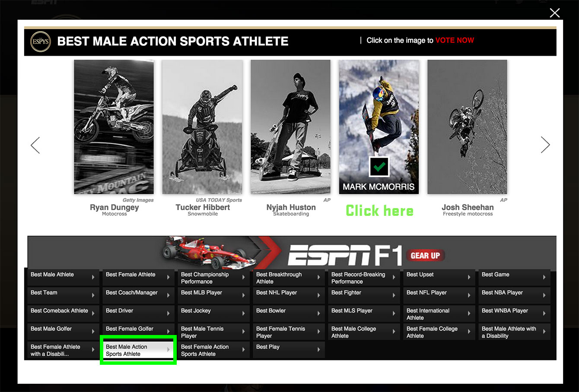Choose the Best Jockey category
Viewport: 579px width, 392px height.
tap(213, 313)
